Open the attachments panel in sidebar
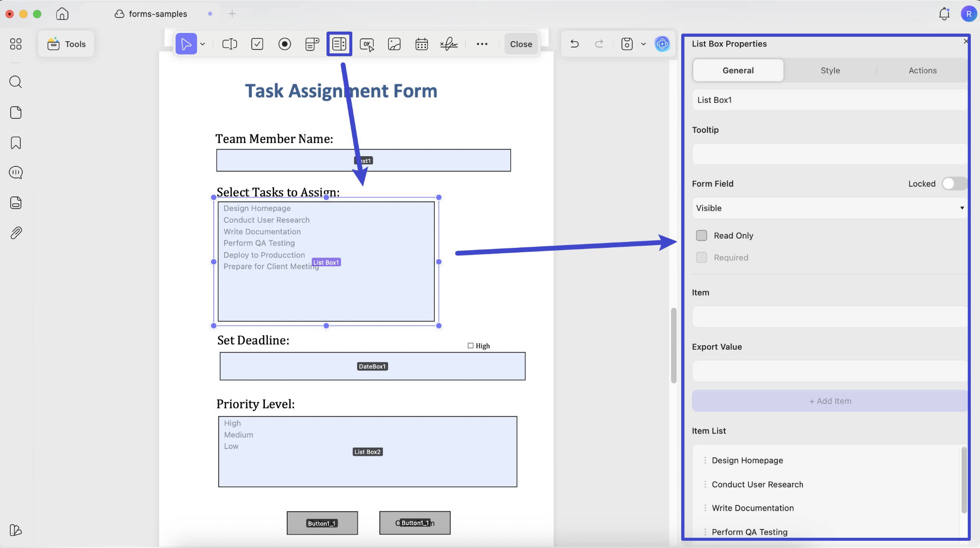980x548 pixels. [16, 233]
